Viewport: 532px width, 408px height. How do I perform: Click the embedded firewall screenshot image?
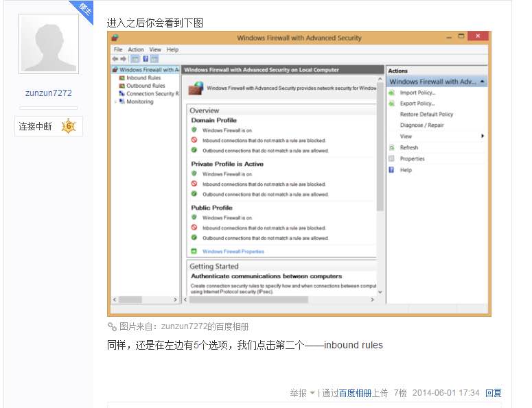(x=299, y=174)
